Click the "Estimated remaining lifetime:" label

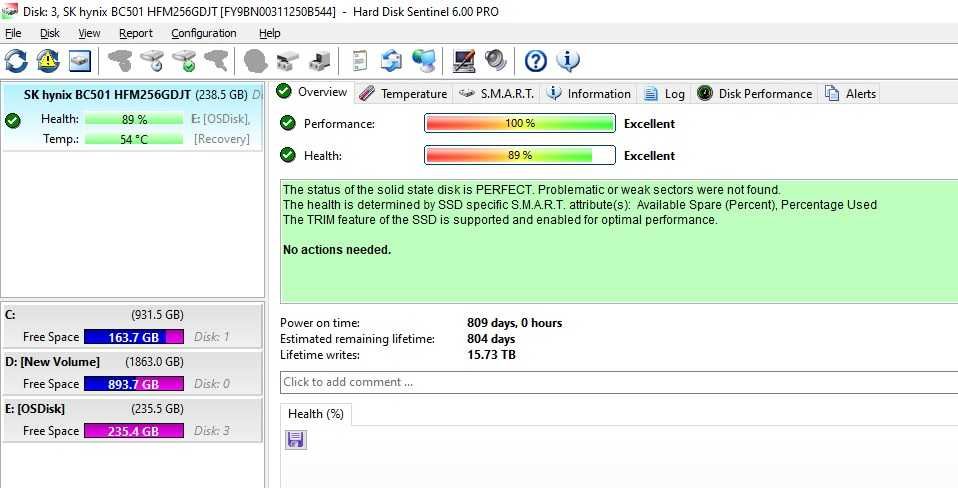[357, 339]
